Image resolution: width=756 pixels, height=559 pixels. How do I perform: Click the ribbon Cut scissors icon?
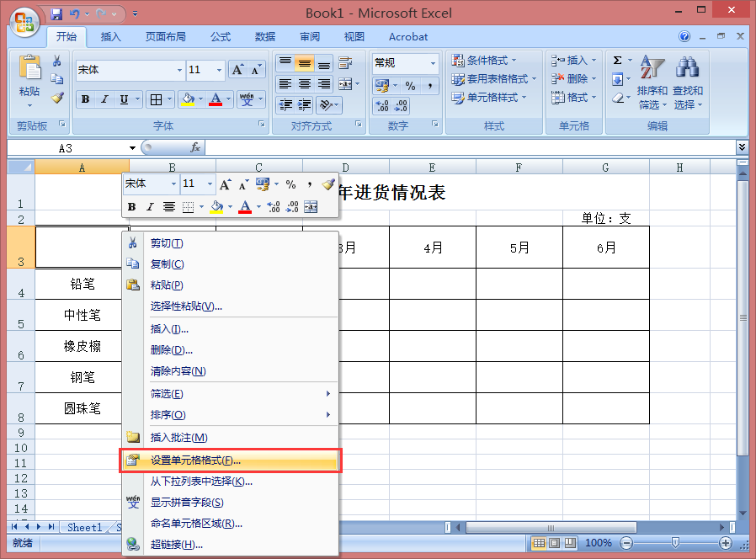coord(57,61)
